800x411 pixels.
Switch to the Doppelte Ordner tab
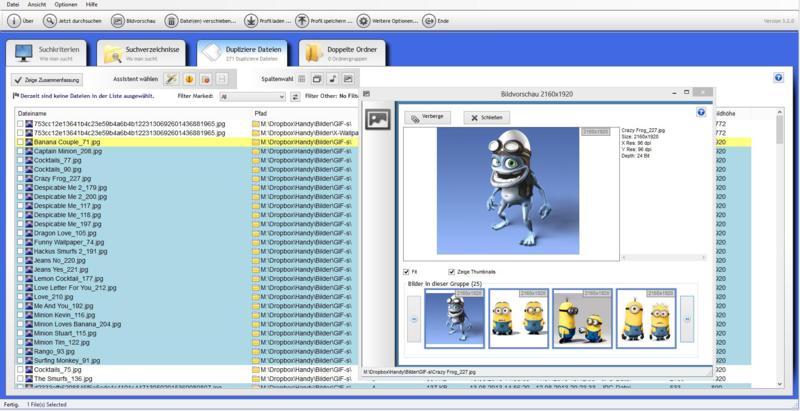click(x=340, y=52)
